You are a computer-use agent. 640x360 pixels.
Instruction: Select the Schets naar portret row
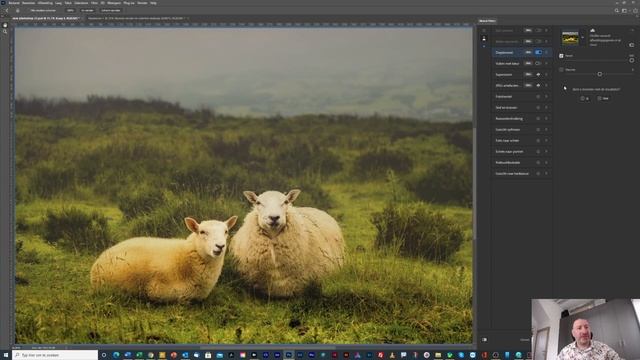click(522, 151)
